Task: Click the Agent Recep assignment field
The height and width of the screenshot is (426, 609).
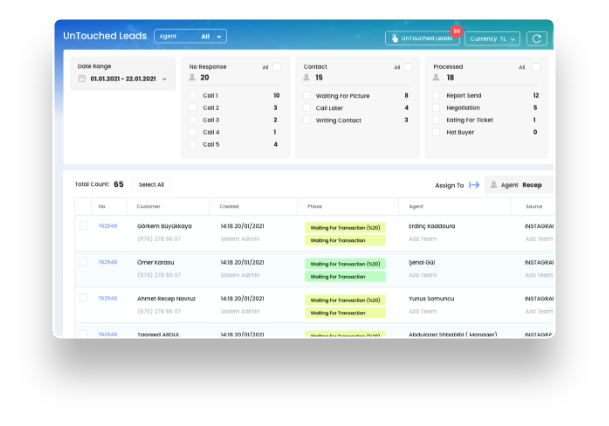Action: click(521, 185)
